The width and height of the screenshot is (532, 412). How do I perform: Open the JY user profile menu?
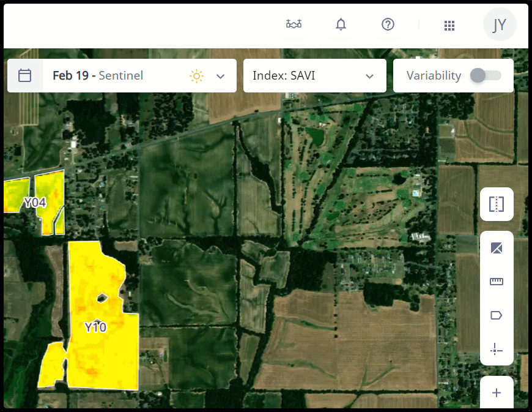[x=500, y=24]
